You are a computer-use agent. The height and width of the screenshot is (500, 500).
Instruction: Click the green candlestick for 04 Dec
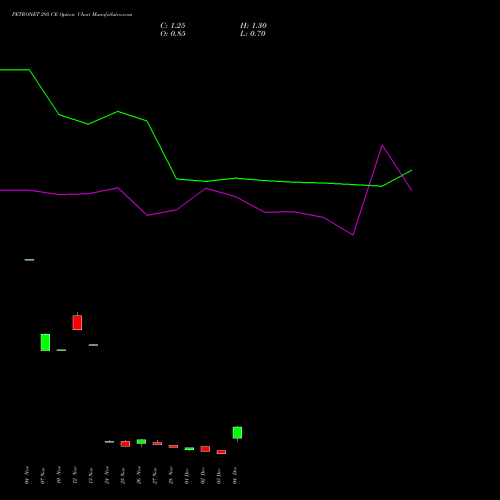coord(237,433)
